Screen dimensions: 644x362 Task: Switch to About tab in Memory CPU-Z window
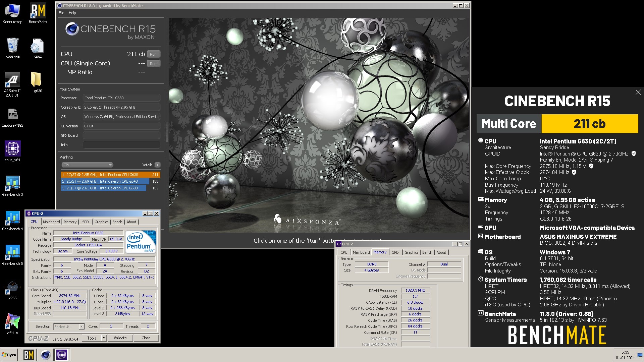click(441, 252)
